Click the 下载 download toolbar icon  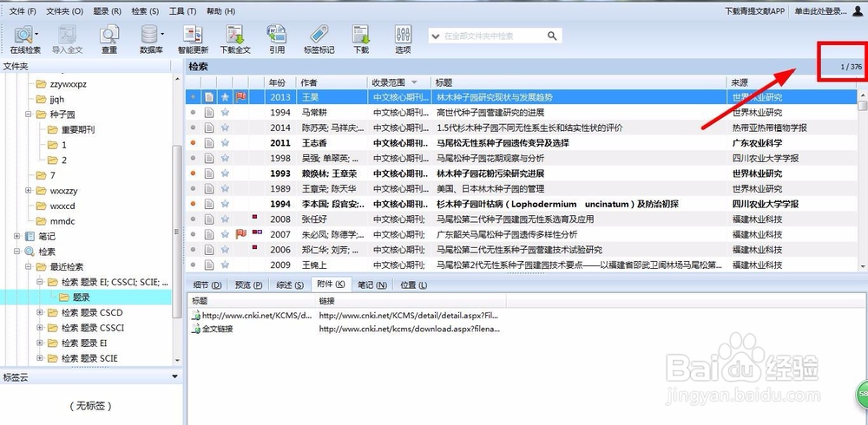tap(361, 39)
